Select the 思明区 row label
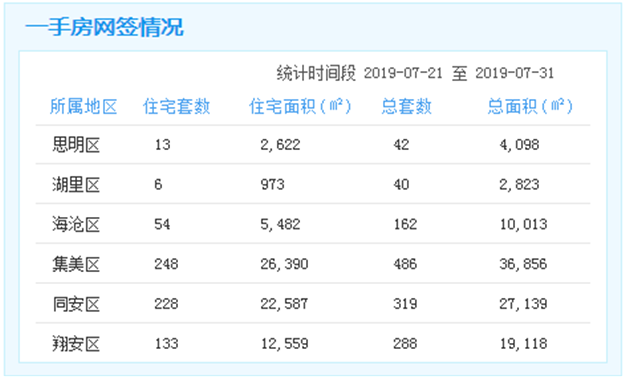This screenshot has width=625, height=378. pyautogui.click(x=76, y=145)
